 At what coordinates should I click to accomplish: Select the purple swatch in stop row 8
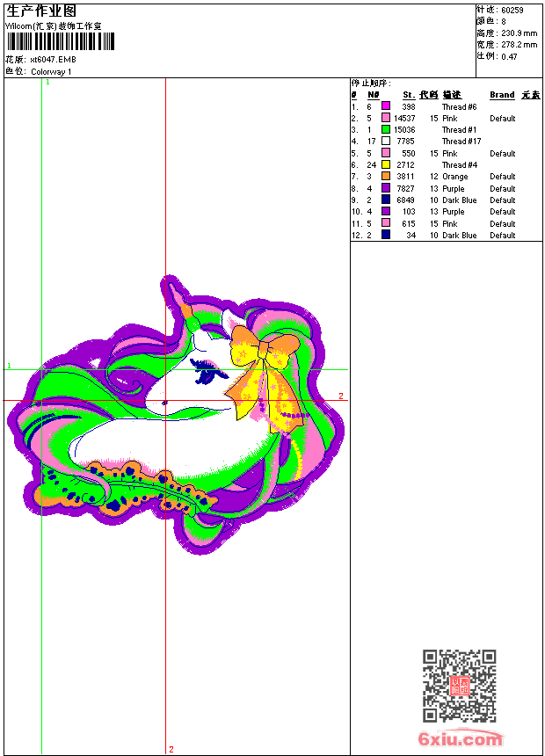point(386,188)
